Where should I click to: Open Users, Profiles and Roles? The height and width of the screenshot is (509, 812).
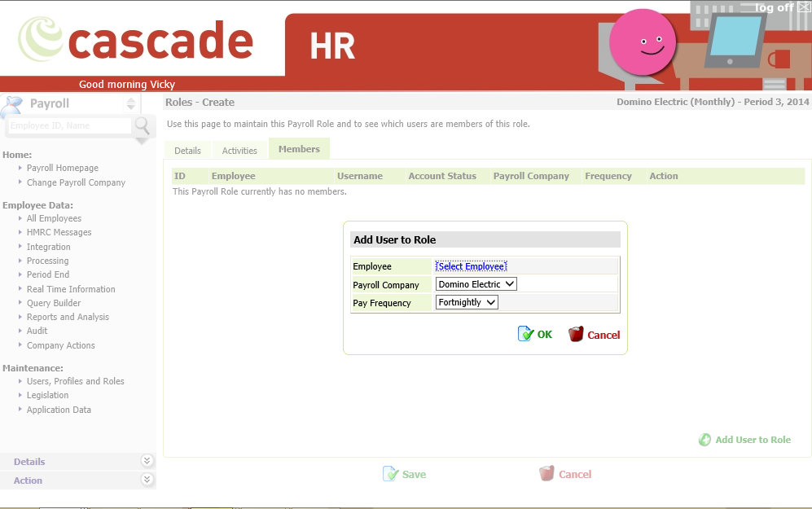(x=76, y=381)
